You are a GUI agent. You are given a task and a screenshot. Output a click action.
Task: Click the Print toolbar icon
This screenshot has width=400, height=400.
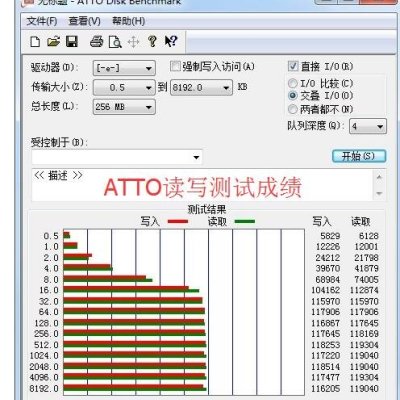[96, 42]
